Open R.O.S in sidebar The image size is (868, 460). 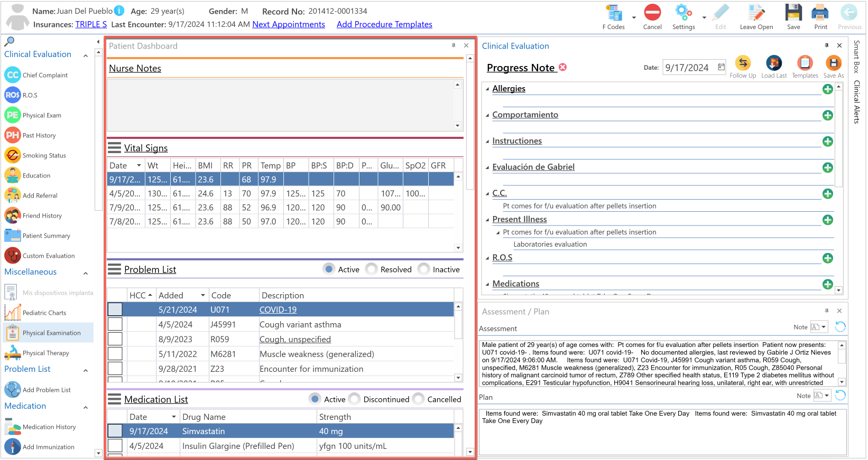pos(22,95)
